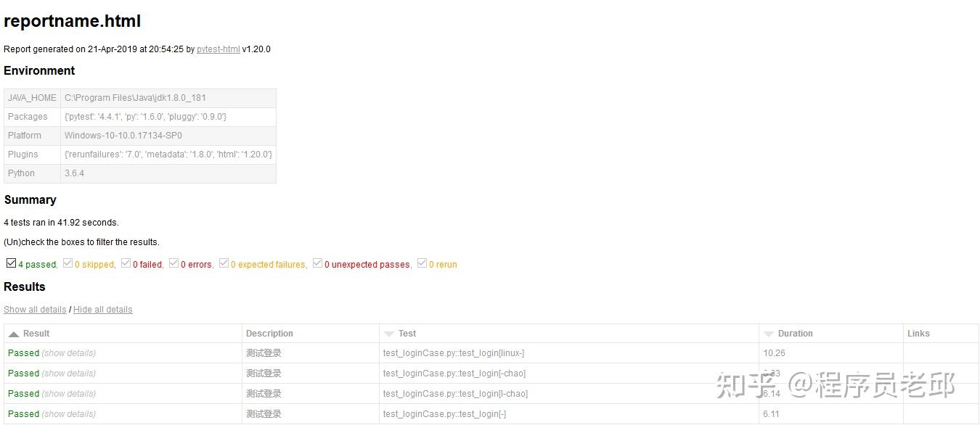Expand show details for test_login[-chao] row
Screen dimensions: 980x425
[x=69, y=374]
